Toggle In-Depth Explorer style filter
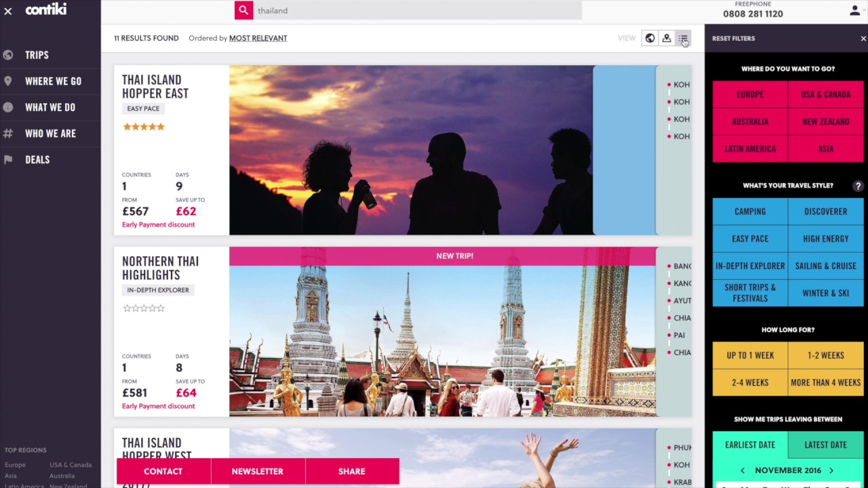This screenshot has height=488, width=868. pyautogui.click(x=750, y=266)
